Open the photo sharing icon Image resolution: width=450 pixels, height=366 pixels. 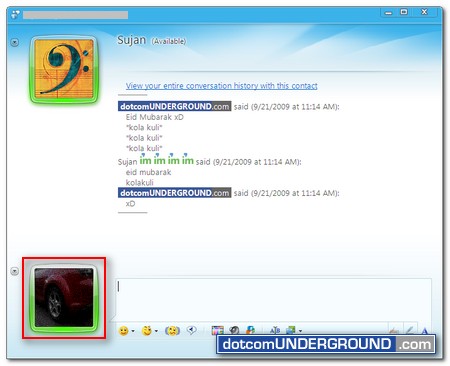tap(217, 330)
